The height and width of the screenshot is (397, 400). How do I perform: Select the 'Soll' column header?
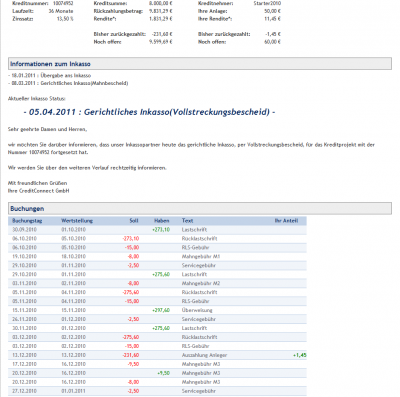[x=134, y=221]
